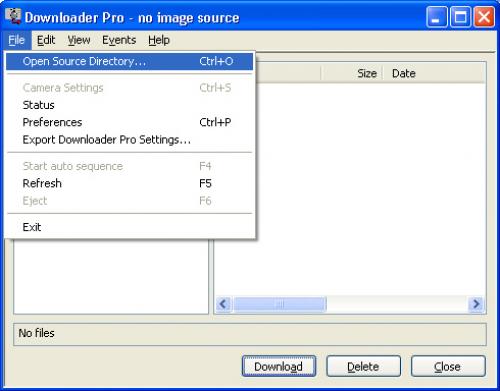Click the Download button
Viewport: 500px width, 391px height.
click(279, 366)
